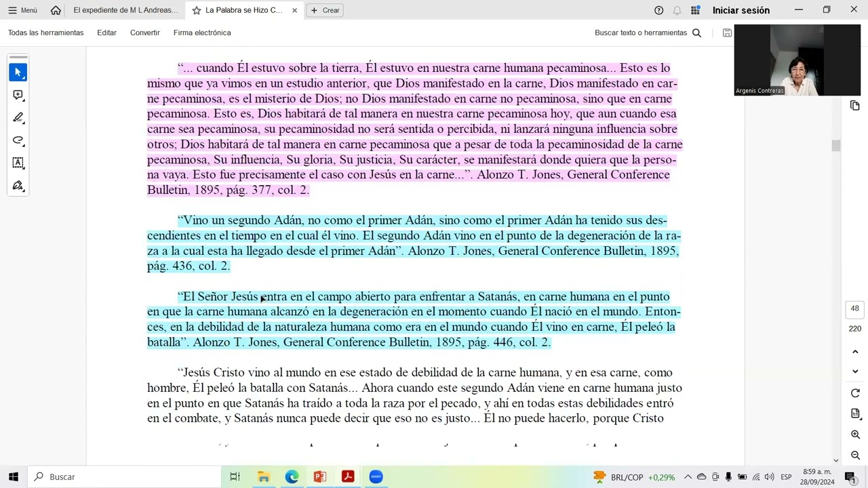Open the BRL/COP currency widget
The width and height of the screenshot is (868, 488).
(x=634, y=477)
